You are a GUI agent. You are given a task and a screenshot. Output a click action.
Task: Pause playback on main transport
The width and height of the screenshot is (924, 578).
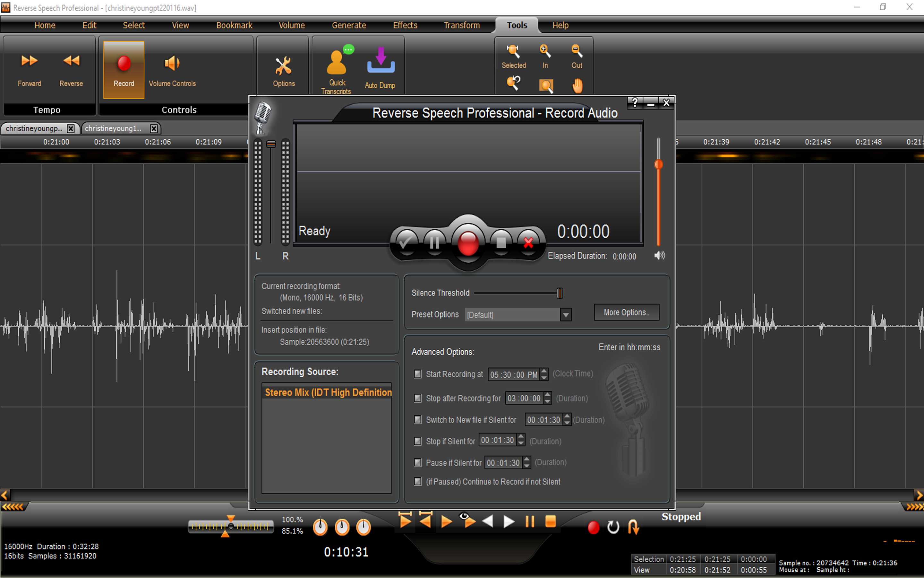click(x=530, y=521)
